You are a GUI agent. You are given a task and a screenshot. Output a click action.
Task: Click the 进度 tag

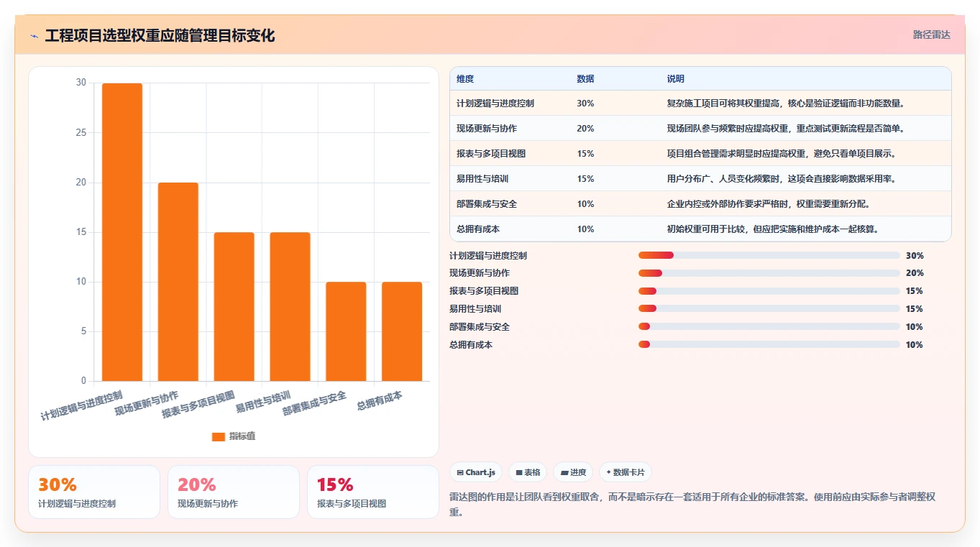coord(573,472)
